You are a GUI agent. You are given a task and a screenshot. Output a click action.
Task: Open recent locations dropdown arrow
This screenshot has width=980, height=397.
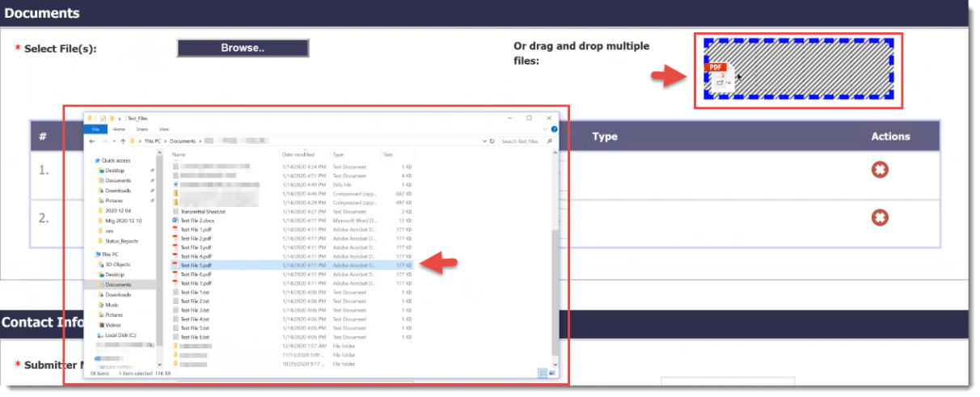pyautogui.click(x=113, y=141)
